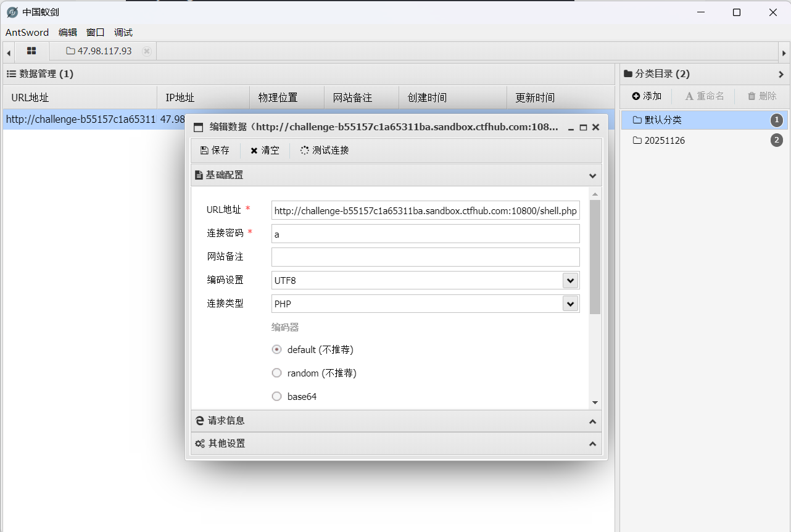Collapse the 基础配置 section
The image size is (791, 532).
click(x=593, y=175)
